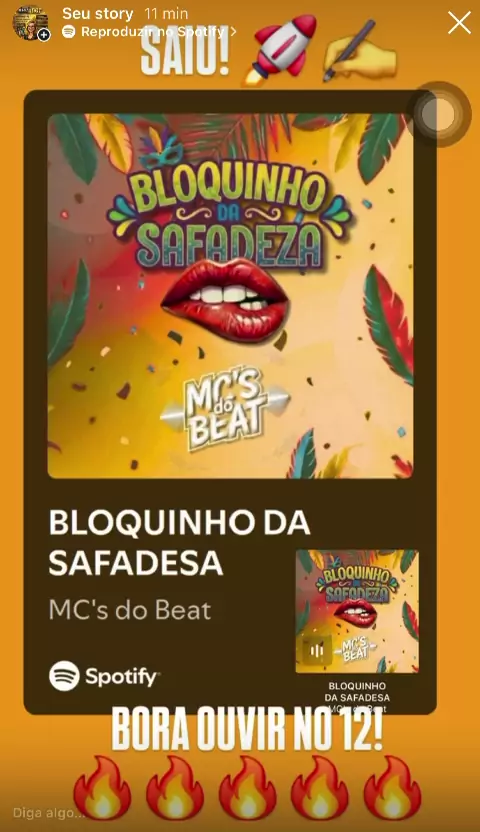The width and height of the screenshot is (480, 832).
Task: Open Reproduzir no Spotify link
Action: click(x=153, y=32)
